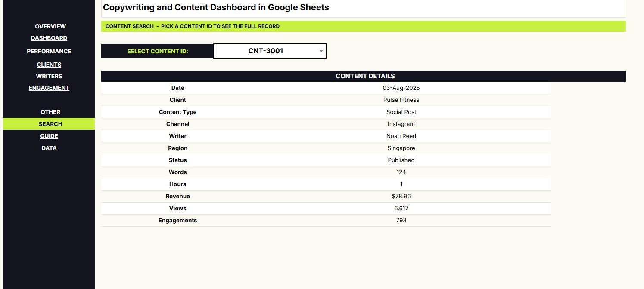Select the Revenue label cell

point(177,196)
